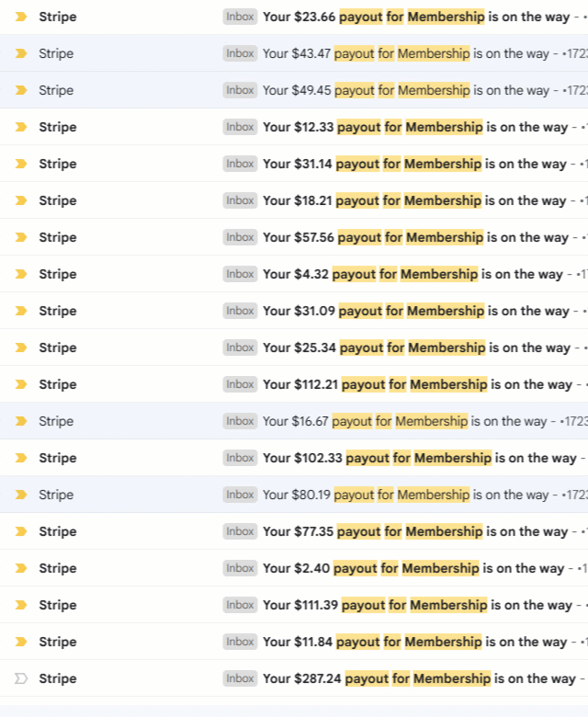This screenshot has width=588, height=717.
Task: Click the Inbox label on the $112.21 email
Action: pos(240,384)
